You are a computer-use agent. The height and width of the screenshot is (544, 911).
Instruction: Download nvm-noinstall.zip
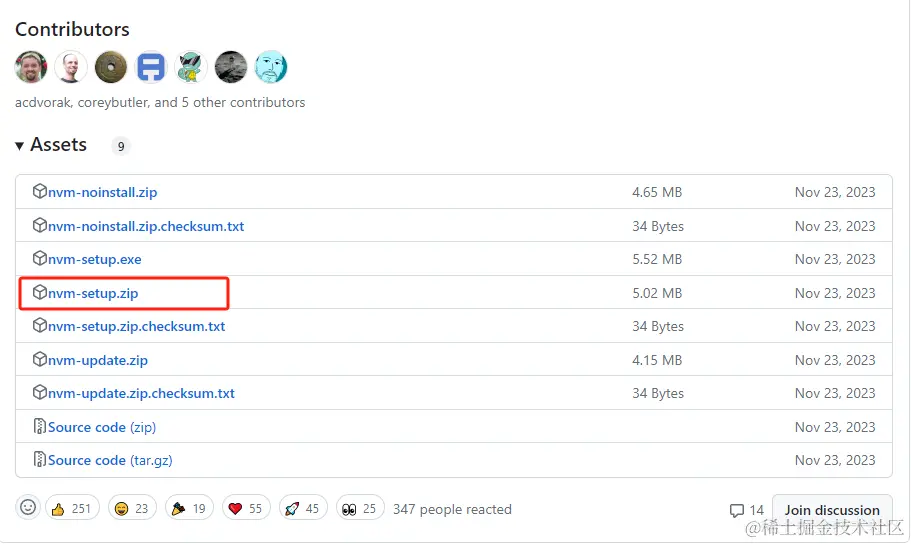tap(102, 192)
